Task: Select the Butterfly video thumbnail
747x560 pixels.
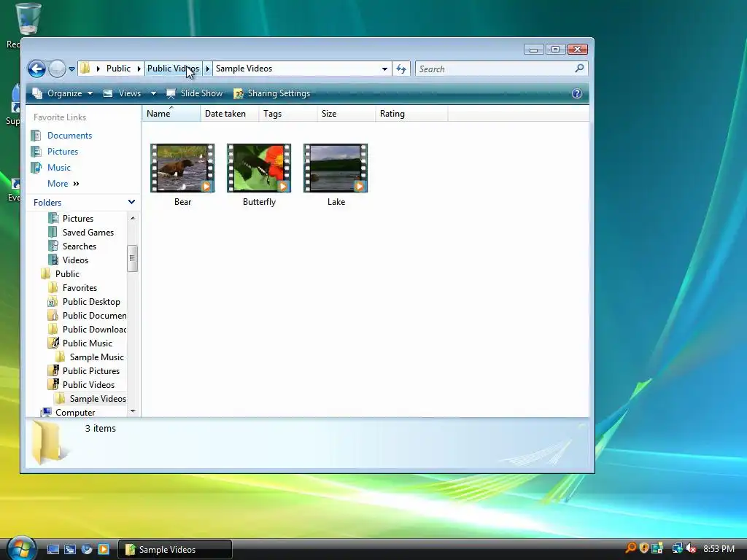Action: pos(259,168)
